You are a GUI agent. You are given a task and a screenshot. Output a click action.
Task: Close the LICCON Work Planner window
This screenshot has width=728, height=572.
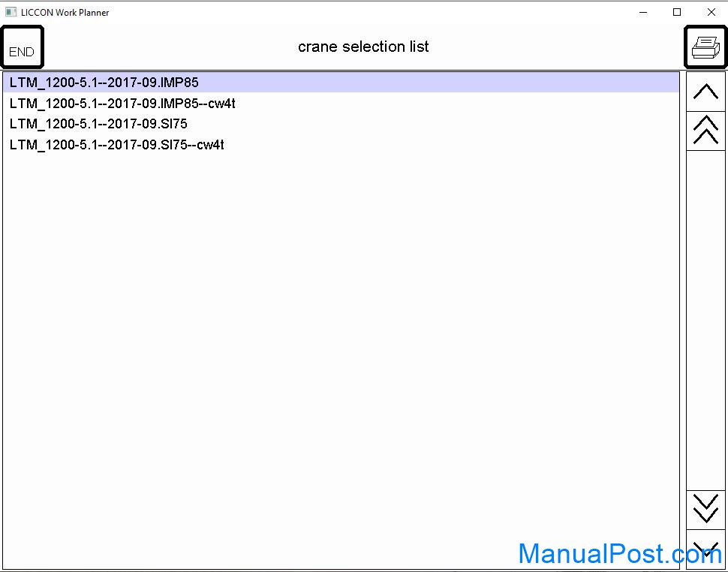711,13
